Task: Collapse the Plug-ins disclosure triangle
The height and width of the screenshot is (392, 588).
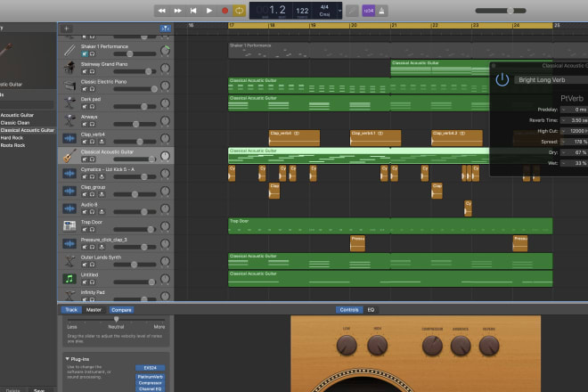Action: [x=67, y=359]
